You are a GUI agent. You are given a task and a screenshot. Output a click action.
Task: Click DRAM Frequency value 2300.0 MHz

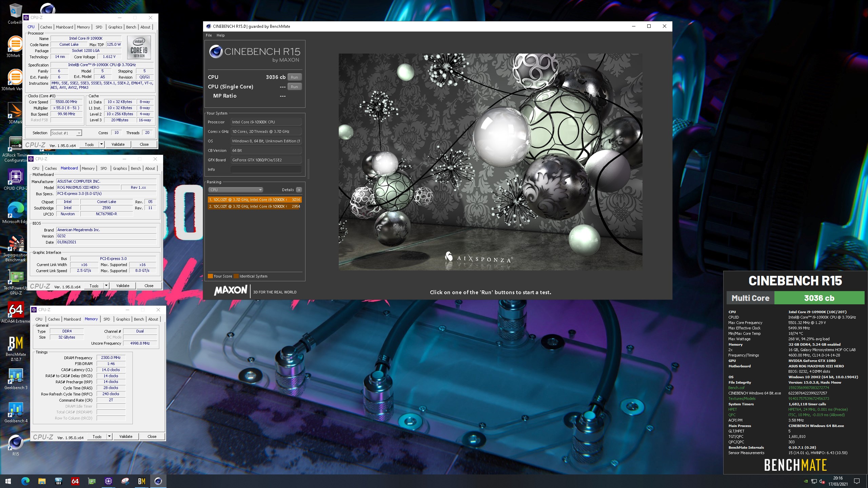pos(111,358)
